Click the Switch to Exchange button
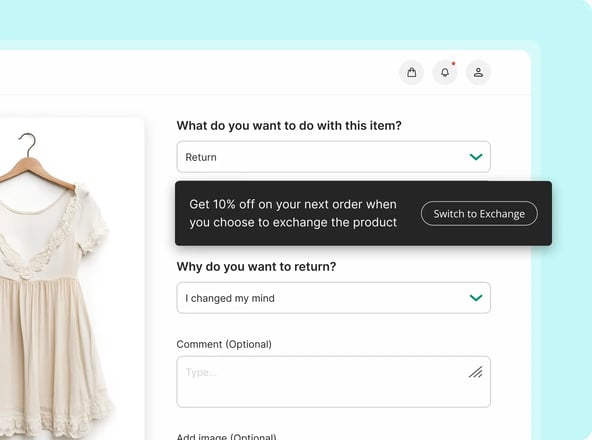592x440 pixels. (479, 214)
